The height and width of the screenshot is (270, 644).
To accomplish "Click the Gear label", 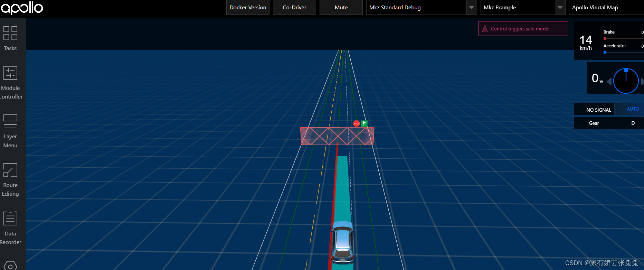I will coord(594,123).
